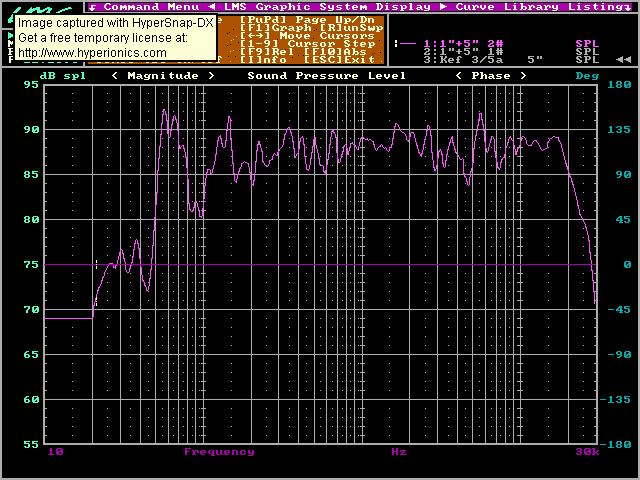Switch to absolute mode with [F10]Abs
This screenshot has width=640, height=480.
tap(335, 51)
